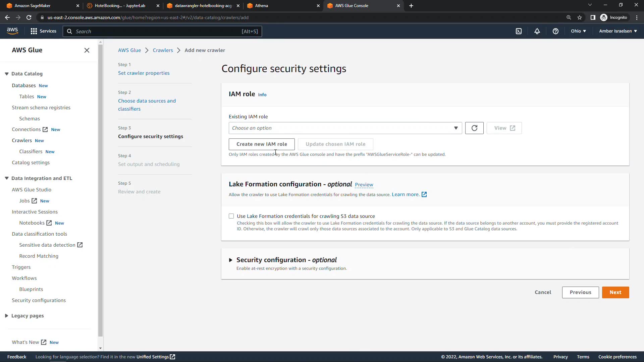
Task: Click the browser page reload icon
Action: point(29,17)
